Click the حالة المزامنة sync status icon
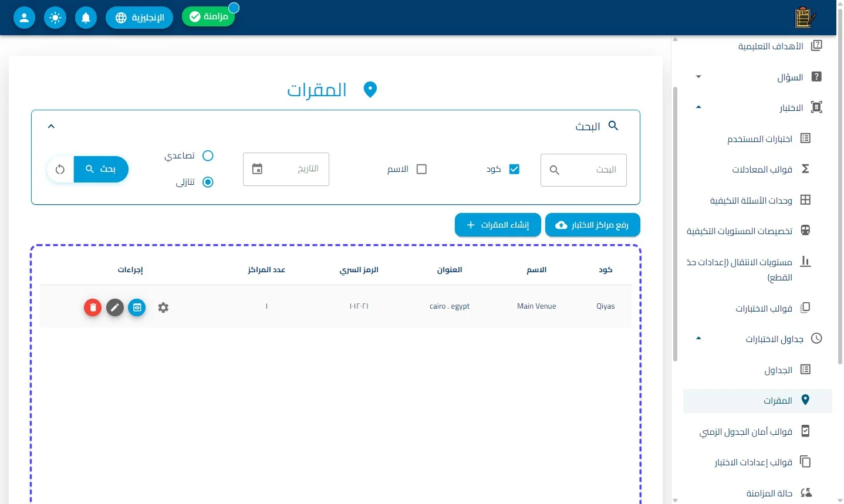The width and height of the screenshot is (844, 504). pos(806,493)
